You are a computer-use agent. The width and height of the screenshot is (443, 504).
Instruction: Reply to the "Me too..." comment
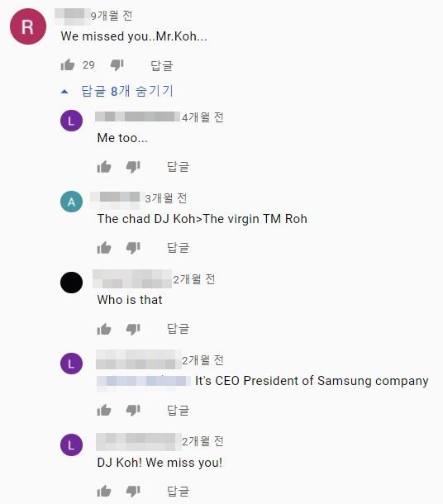(x=178, y=167)
